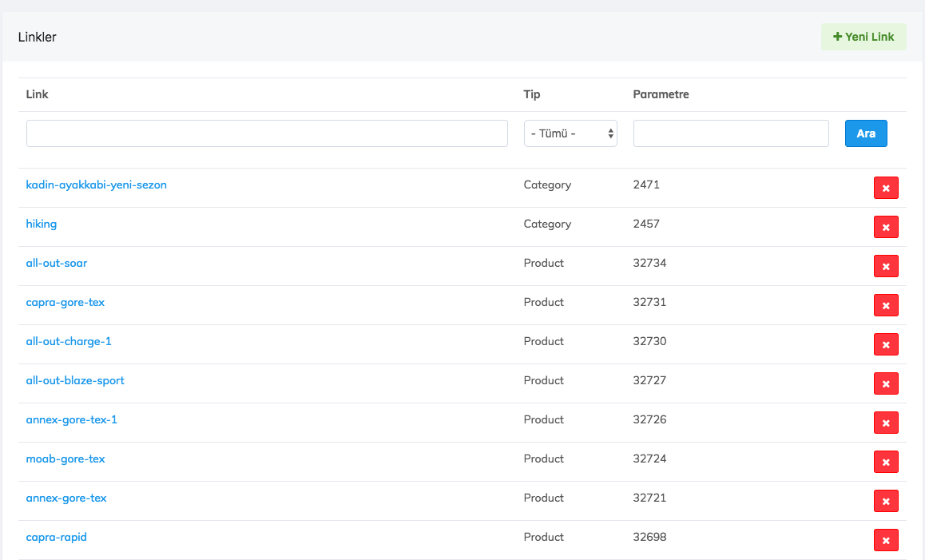Delete the all-out-charge-1 product link
The width and height of the screenshot is (925, 560).
click(x=886, y=344)
